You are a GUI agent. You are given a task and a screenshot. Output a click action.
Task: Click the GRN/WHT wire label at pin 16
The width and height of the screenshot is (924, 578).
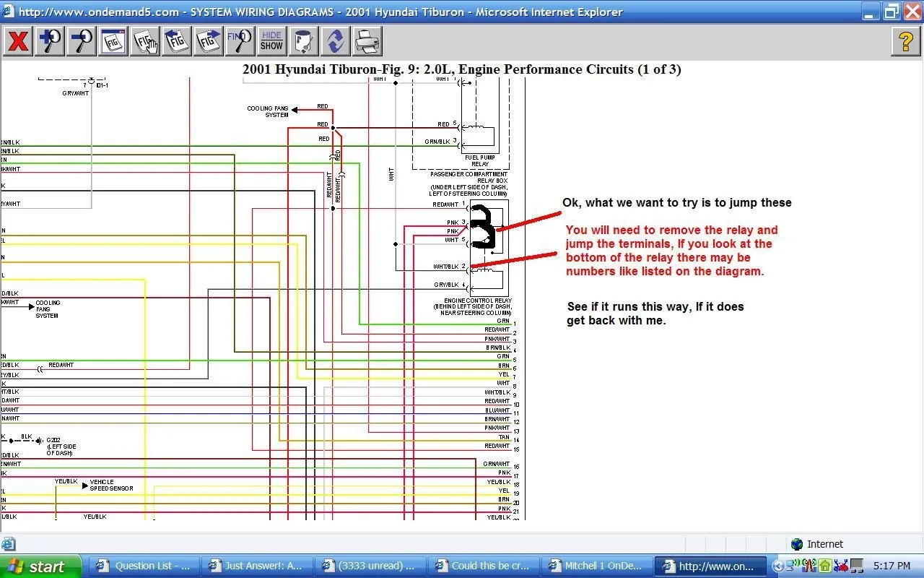tap(497, 464)
